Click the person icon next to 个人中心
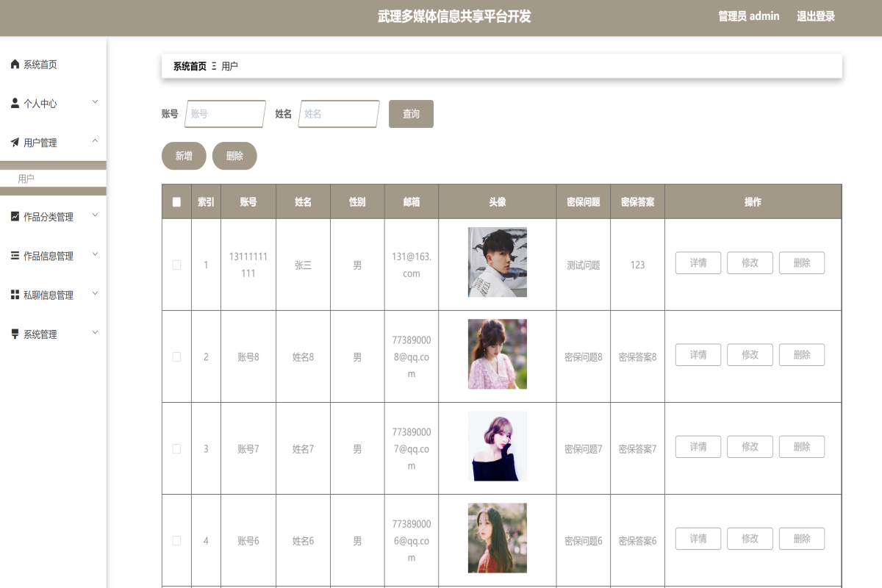882x588 pixels. click(x=13, y=103)
